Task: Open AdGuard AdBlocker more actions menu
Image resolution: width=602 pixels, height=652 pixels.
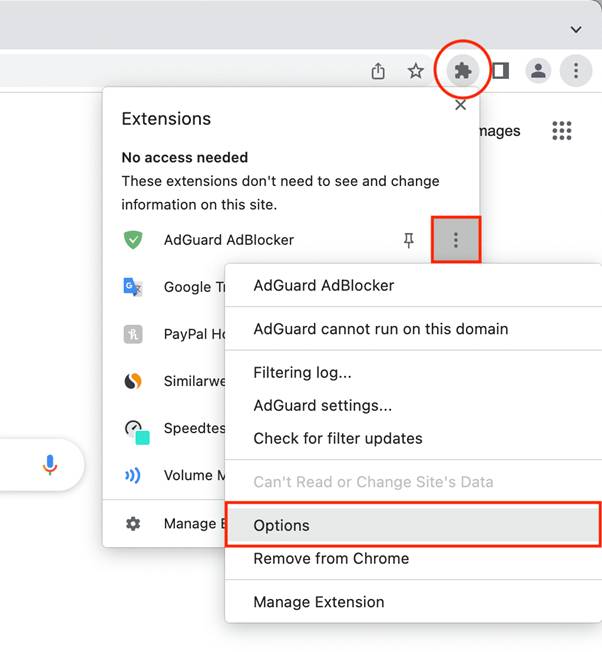Action: pyautogui.click(x=456, y=240)
